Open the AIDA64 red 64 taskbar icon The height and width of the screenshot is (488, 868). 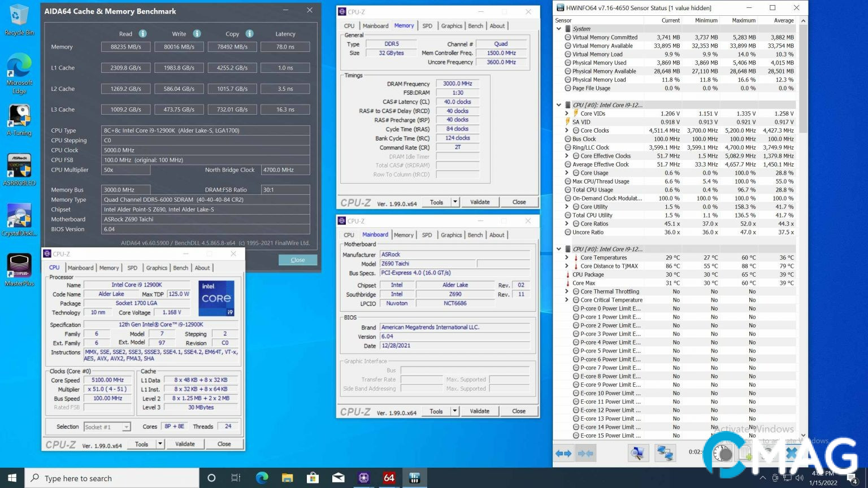(389, 478)
